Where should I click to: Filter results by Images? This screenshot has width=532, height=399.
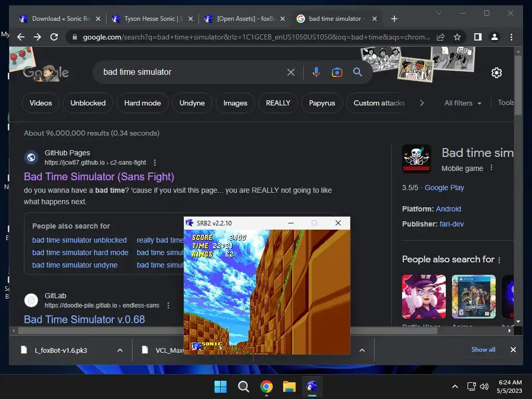pos(235,103)
